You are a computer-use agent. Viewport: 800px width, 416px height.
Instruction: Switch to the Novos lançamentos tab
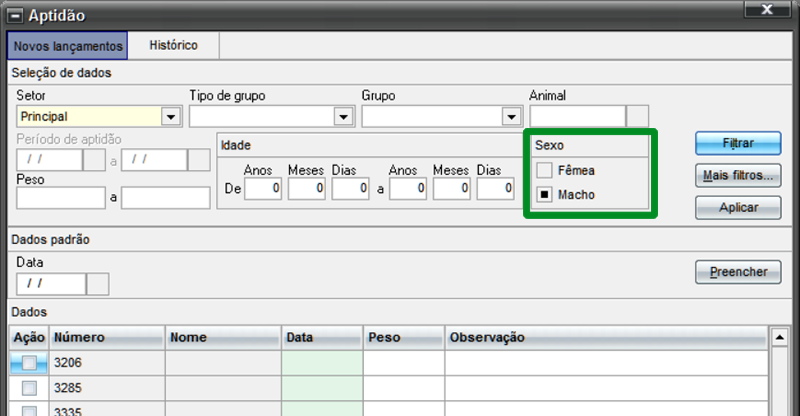coord(68,46)
